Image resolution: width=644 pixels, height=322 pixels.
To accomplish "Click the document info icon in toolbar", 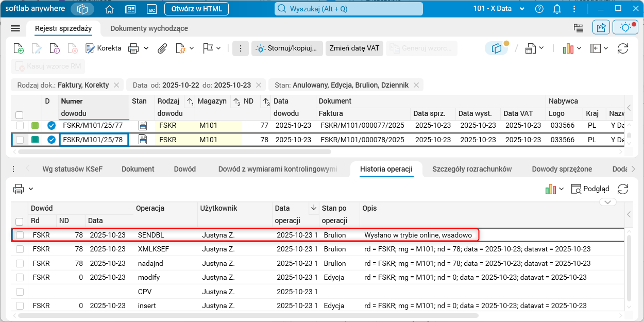I will (55, 48).
